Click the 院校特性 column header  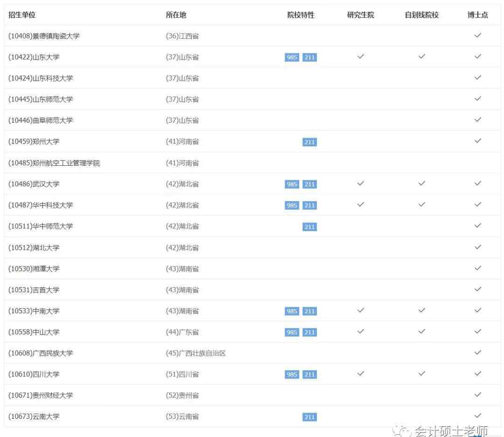click(x=301, y=15)
